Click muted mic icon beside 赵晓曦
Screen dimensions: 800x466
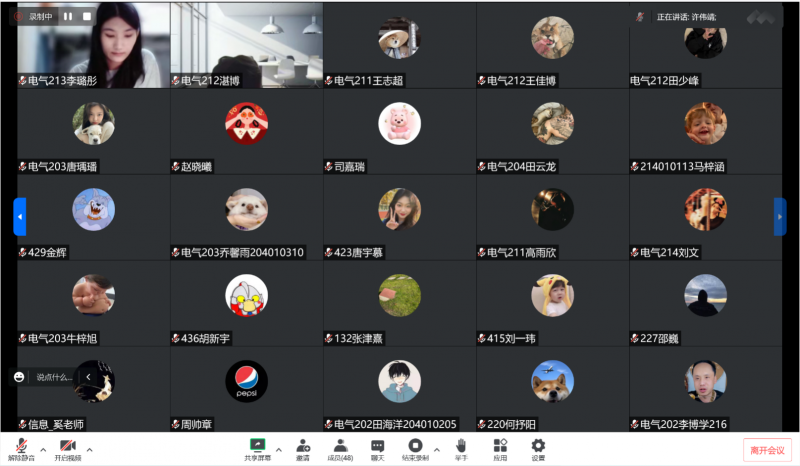pyautogui.click(x=176, y=166)
